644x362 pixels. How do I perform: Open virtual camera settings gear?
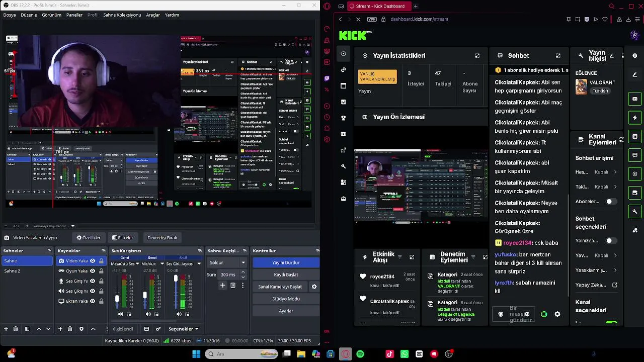pos(314,287)
